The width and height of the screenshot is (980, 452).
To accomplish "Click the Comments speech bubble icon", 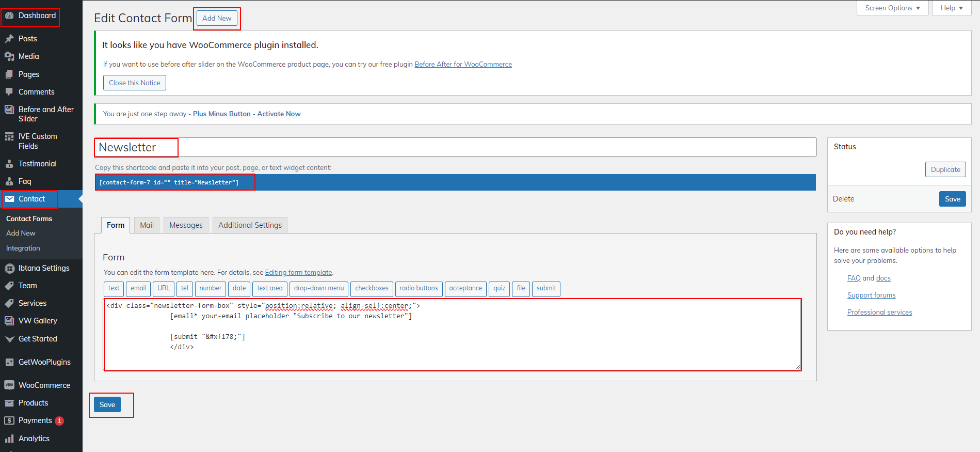I will tap(9, 92).
